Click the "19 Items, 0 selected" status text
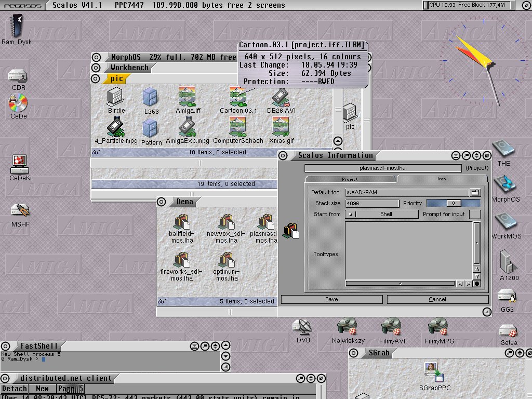 click(x=227, y=184)
